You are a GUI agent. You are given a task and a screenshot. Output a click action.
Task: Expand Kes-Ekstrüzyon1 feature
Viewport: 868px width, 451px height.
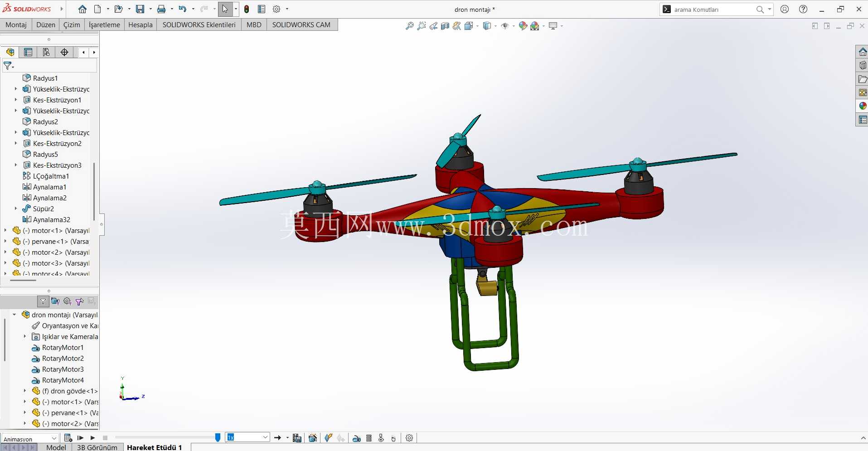tap(16, 100)
